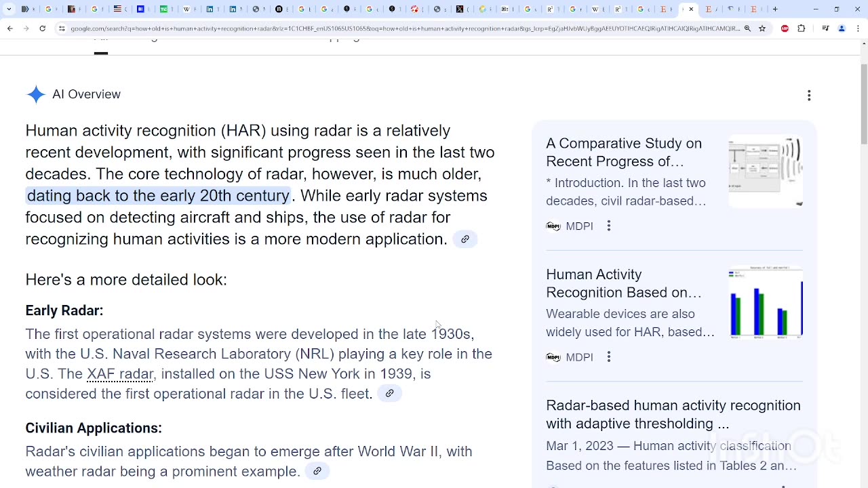Click the address bar URL

click(x=405, y=28)
